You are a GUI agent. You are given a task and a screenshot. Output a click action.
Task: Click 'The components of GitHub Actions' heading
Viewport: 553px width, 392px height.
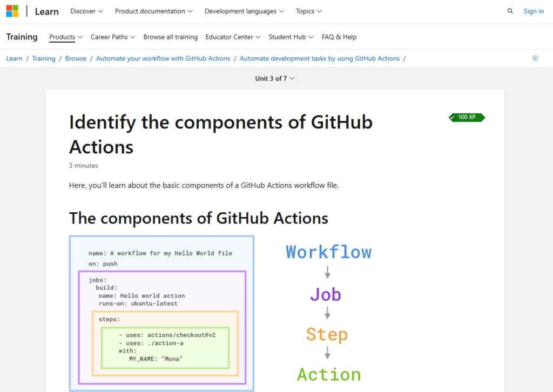pos(199,218)
